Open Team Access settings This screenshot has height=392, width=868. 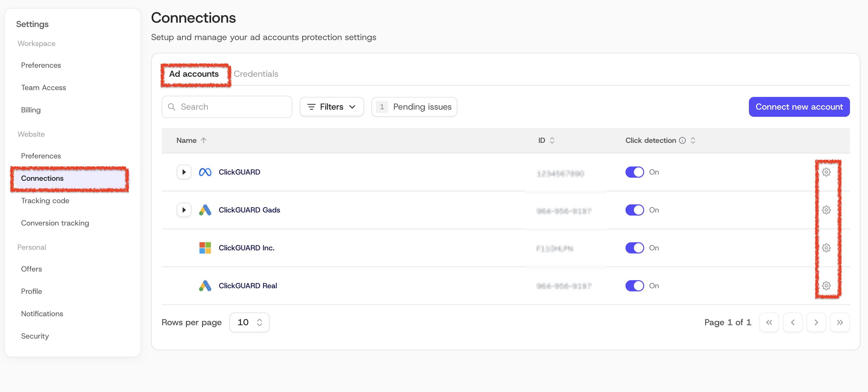(x=44, y=88)
